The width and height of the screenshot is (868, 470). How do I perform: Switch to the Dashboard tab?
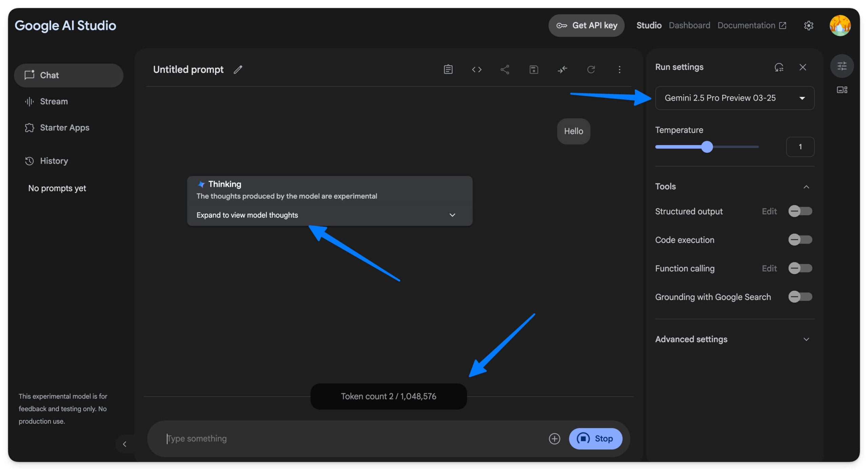point(689,25)
